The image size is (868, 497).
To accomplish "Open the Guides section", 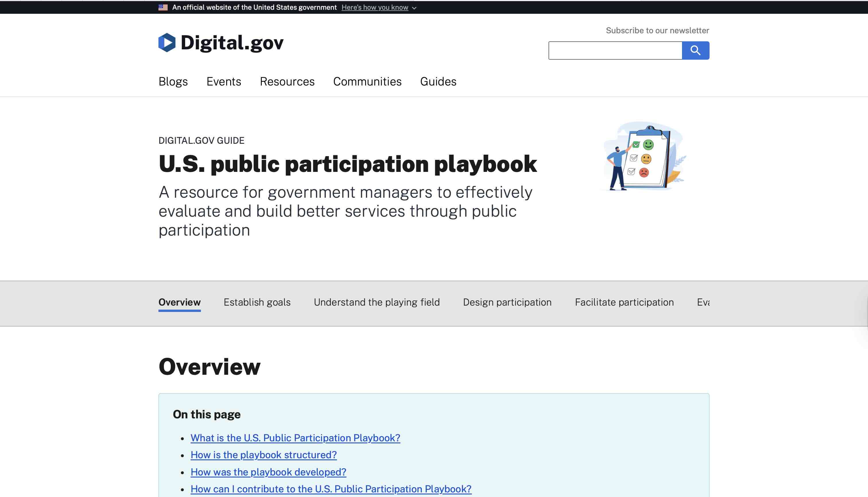I will click(438, 81).
